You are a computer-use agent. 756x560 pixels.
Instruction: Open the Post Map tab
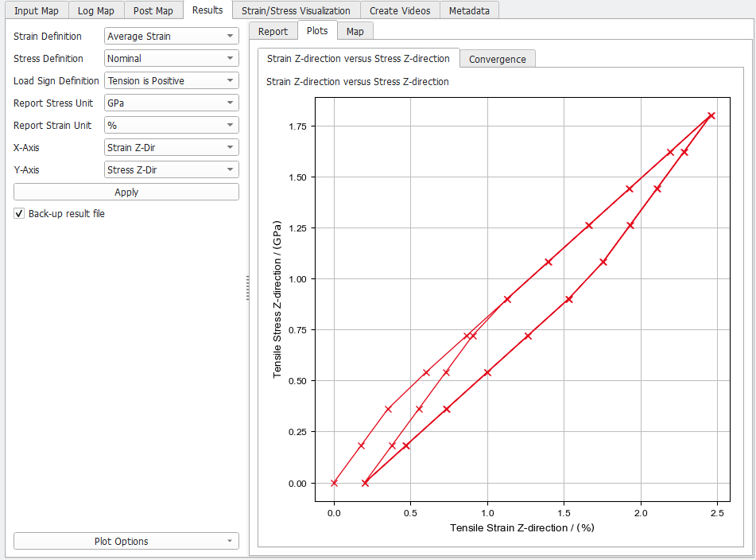[x=153, y=10]
